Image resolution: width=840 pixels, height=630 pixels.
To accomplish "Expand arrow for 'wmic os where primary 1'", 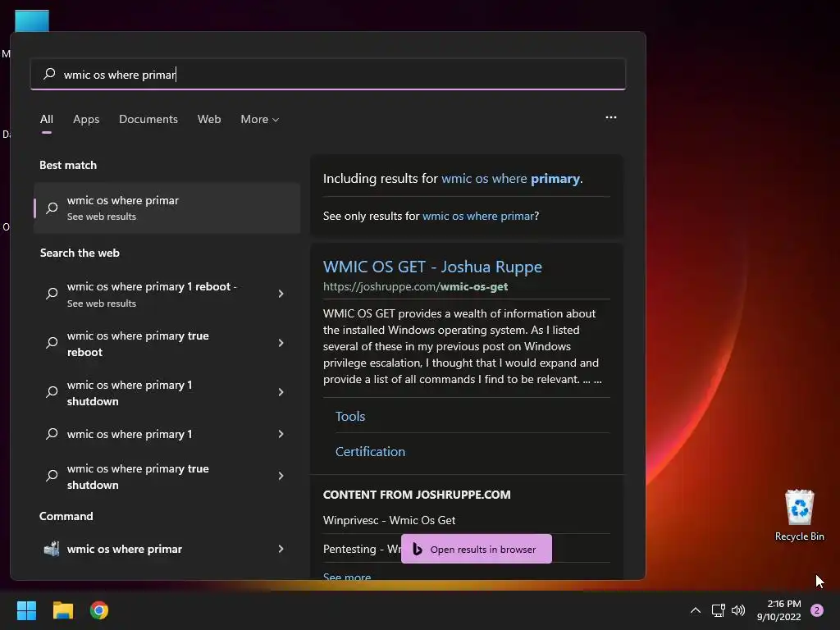I will [x=281, y=434].
